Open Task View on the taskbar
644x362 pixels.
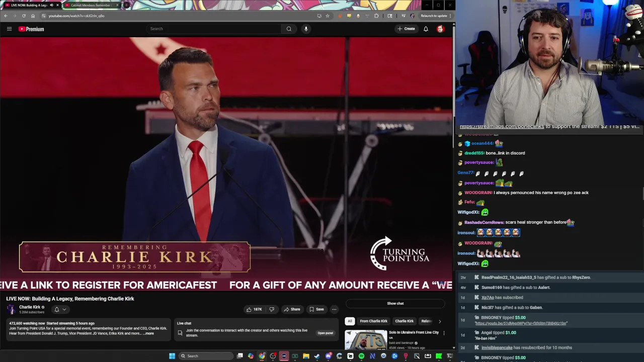click(240, 356)
